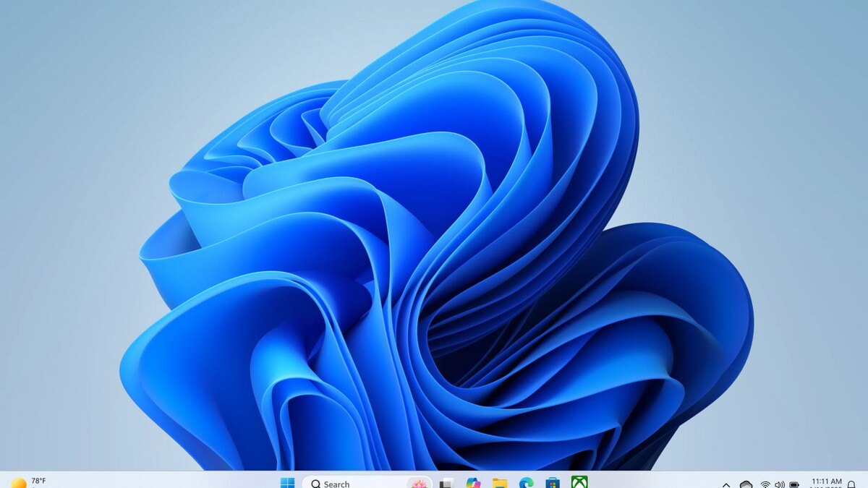The height and width of the screenshot is (488, 868).
Task: Click the speaker volume tray icon
Action: tap(779, 484)
